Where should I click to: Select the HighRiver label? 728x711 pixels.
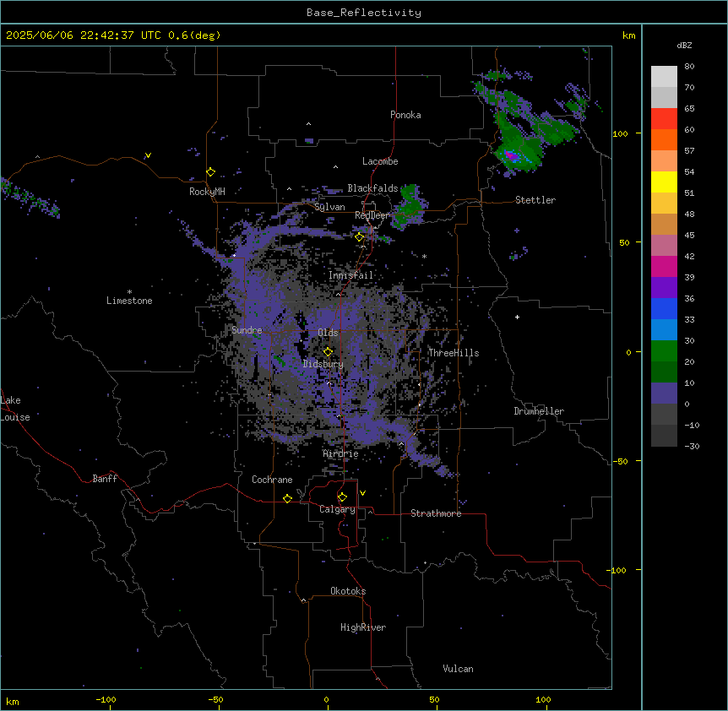(363, 627)
